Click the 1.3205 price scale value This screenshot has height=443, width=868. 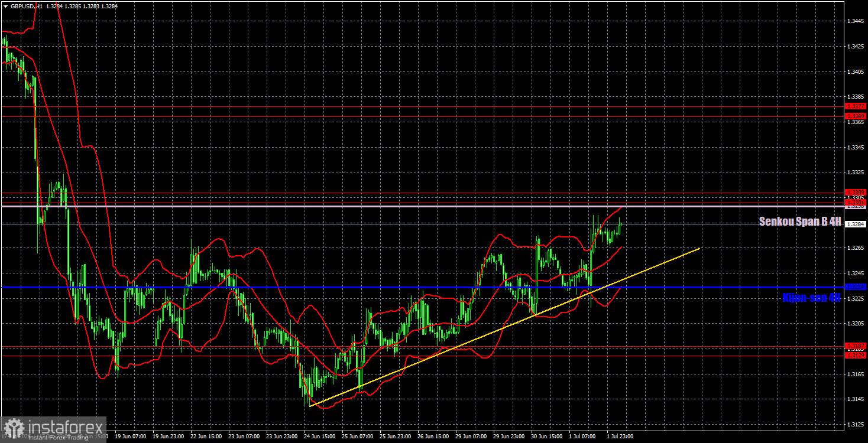coord(855,324)
